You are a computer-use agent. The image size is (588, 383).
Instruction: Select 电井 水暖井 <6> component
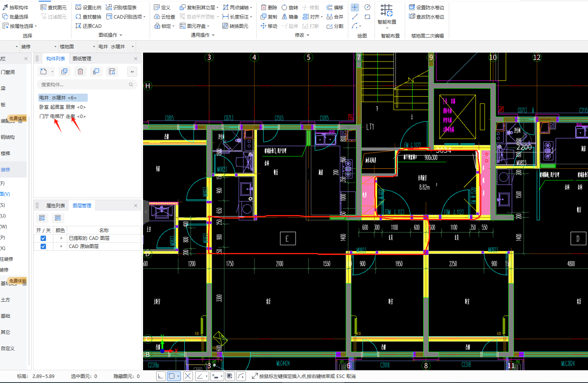(x=63, y=97)
